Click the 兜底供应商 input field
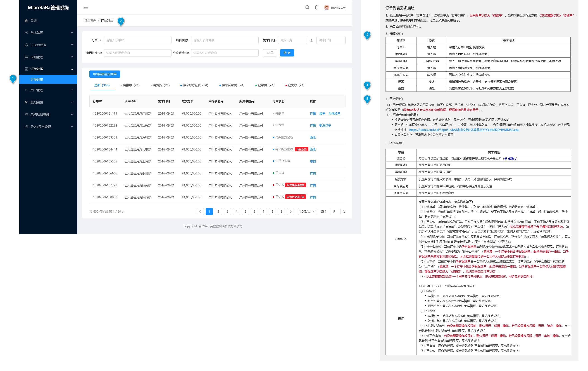Viewport: 588px width, 371px height. point(224,53)
